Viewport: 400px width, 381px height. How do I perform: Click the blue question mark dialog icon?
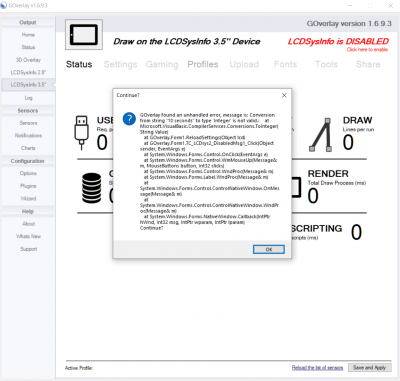tap(129, 119)
